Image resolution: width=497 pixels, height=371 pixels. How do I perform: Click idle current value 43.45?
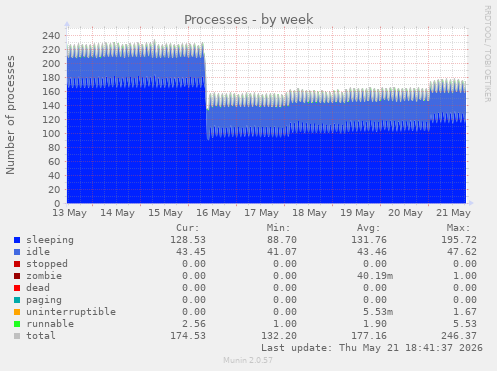(191, 252)
